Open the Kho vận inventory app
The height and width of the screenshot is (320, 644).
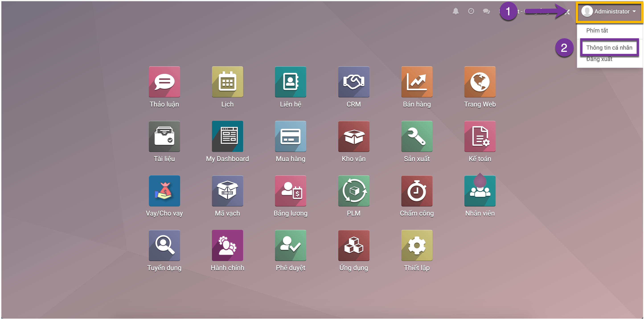pyautogui.click(x=353, y=136)
